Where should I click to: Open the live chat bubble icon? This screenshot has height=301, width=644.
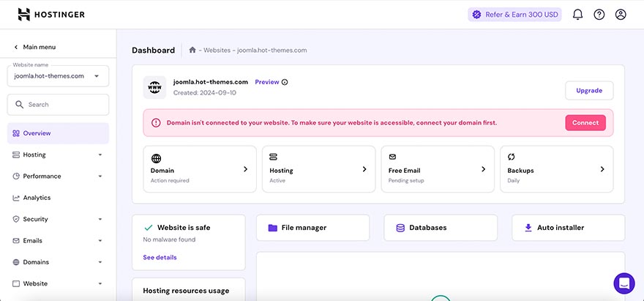click(x=624, y=283)
